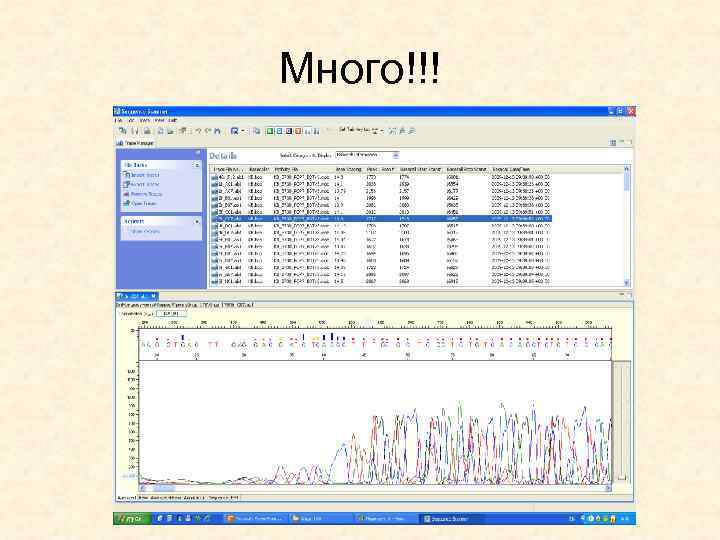The height and width of the screenshot is (540, 720).
Task: Click Export Traces in File Tasks
Action: 141,184
